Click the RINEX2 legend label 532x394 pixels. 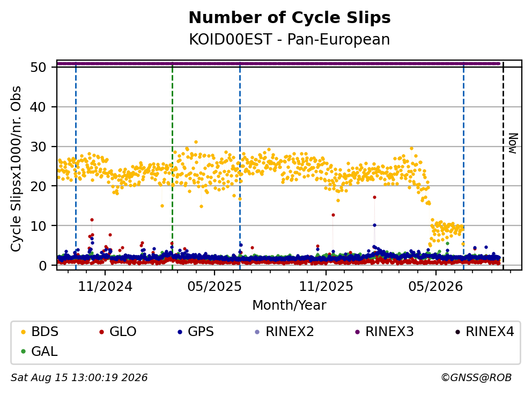[x=290, y=332]
